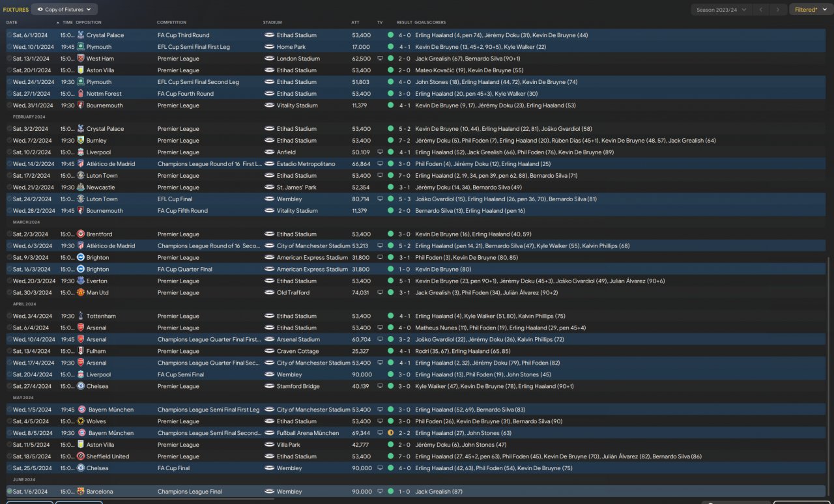Toggle the row circle for the Tottenham fixture
Viewport: 834px width, 504px height.
9,316
